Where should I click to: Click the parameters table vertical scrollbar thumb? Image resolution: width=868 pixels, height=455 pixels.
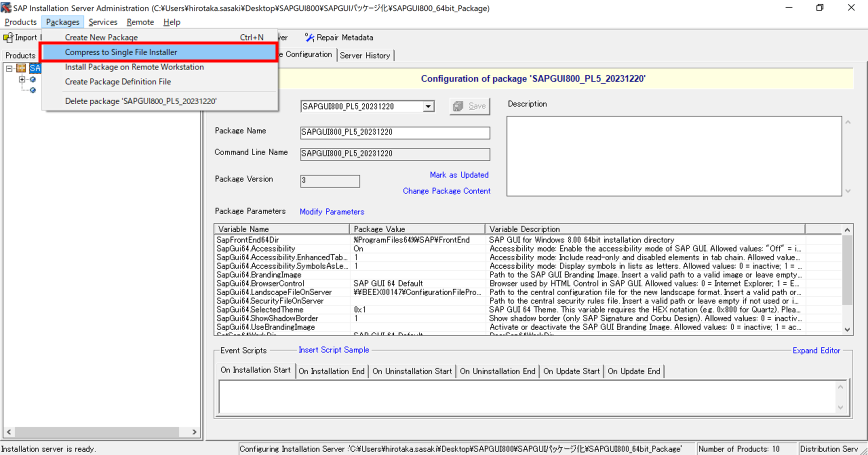pyautogui.click(x=847, y=270)
